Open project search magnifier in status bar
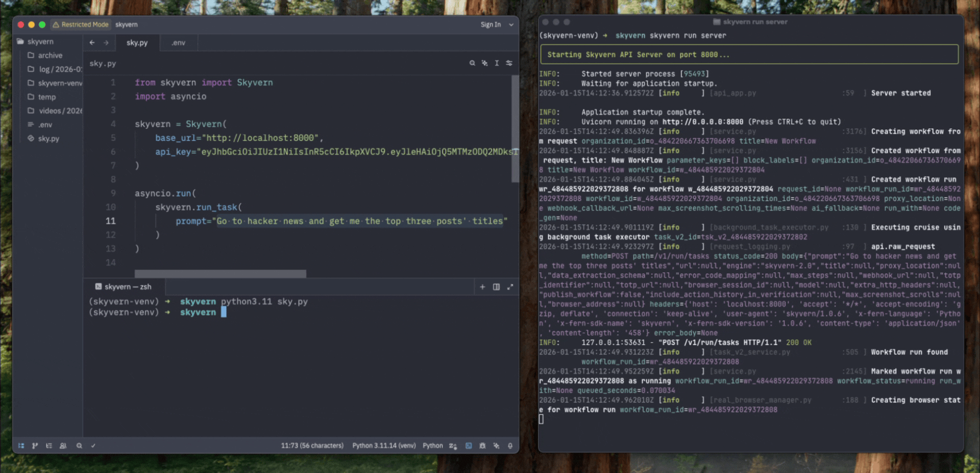Image resolution: width=980 pixels, height=473 pixels. coord(79,446)
